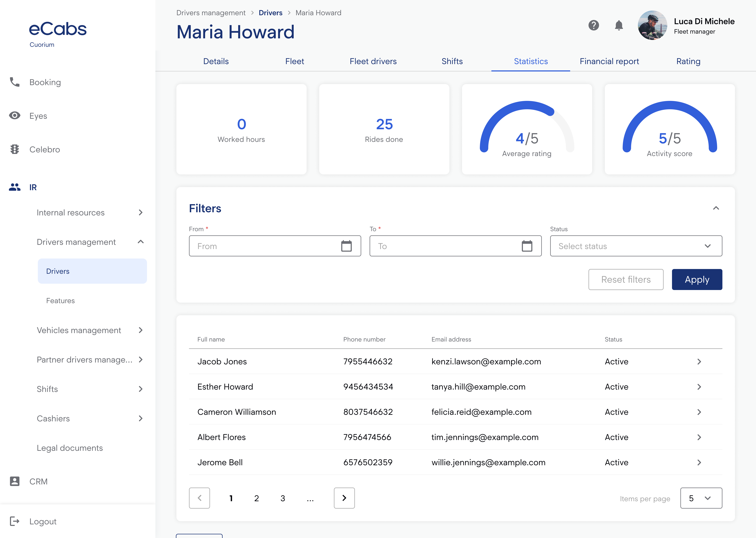Select page 1 in pagination
Screen dimensions: 756x538
(231, 498)
